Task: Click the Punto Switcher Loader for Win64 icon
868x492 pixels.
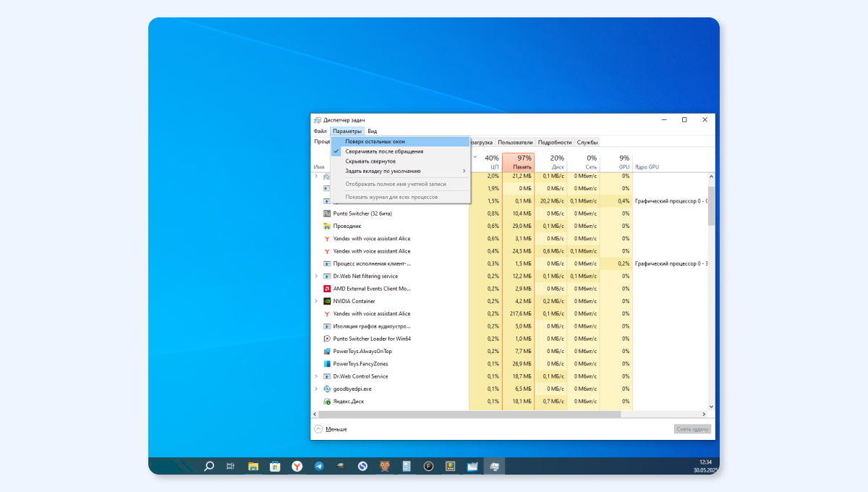Action: click(327, 339)
